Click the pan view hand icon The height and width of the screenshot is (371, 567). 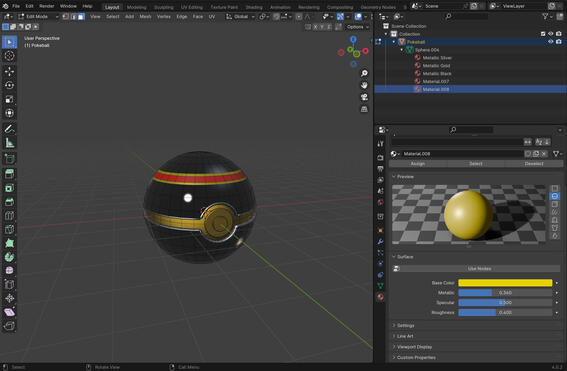click(x=364, y=85)
